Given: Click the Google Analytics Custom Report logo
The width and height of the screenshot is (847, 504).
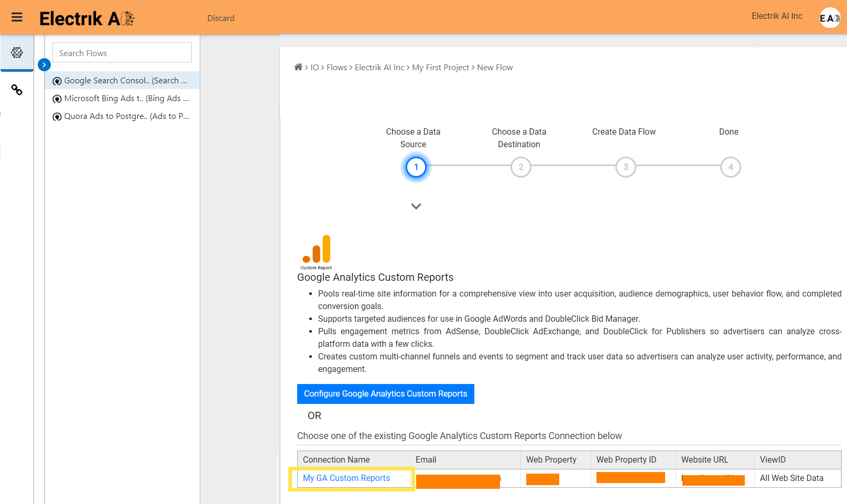Looking at the screenshot, I should click(x=317, y=251).
